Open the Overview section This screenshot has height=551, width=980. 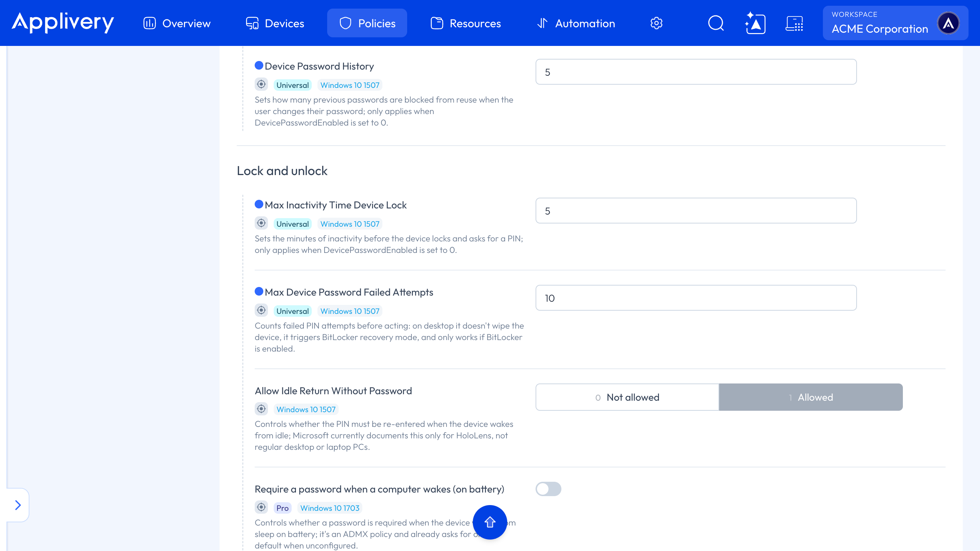tap(177, 23)
